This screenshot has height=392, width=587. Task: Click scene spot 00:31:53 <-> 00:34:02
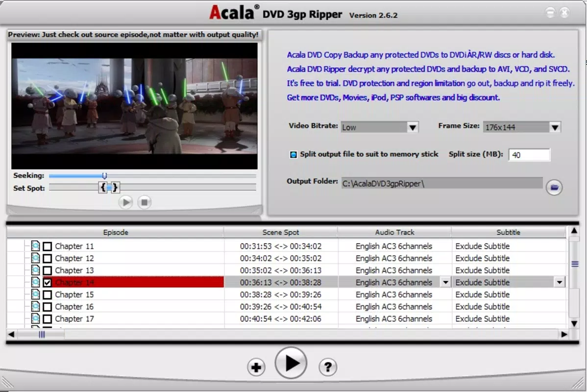pos(281,246)
